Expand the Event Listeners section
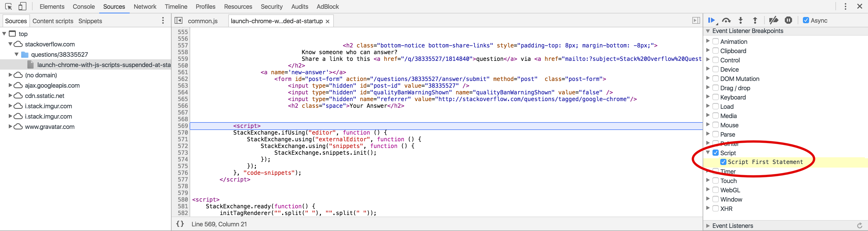The image size is (868, 231). point(708,226)
